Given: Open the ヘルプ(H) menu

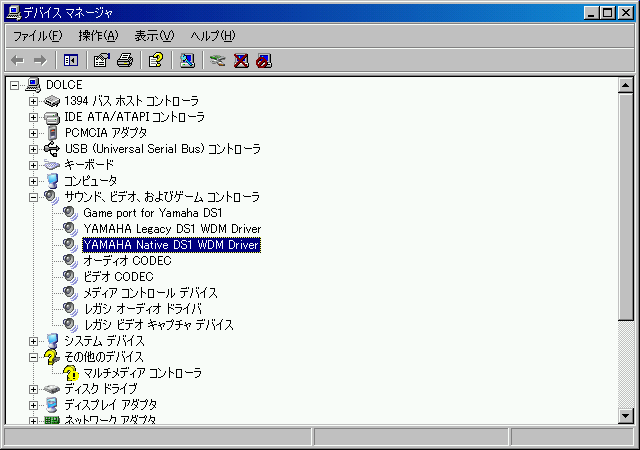Looking at the screenshot, I should pos(213,36).
